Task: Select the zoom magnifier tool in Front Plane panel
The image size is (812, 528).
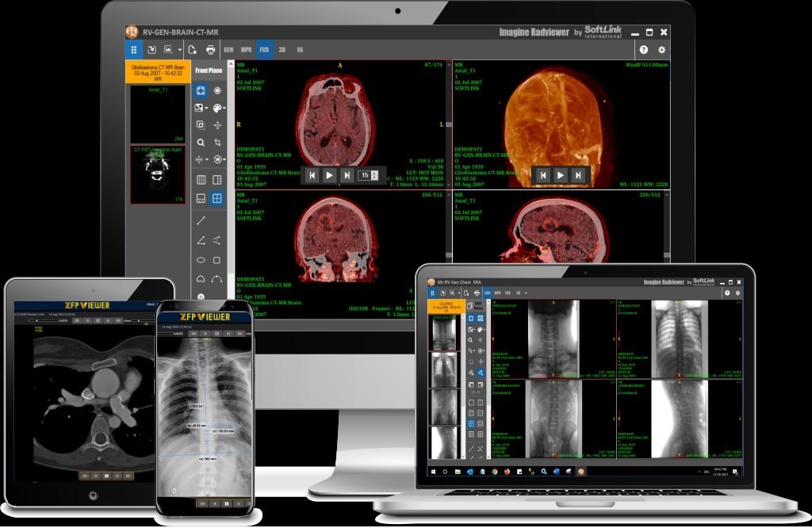Action: pyautogui.click(x=201, y=143)
